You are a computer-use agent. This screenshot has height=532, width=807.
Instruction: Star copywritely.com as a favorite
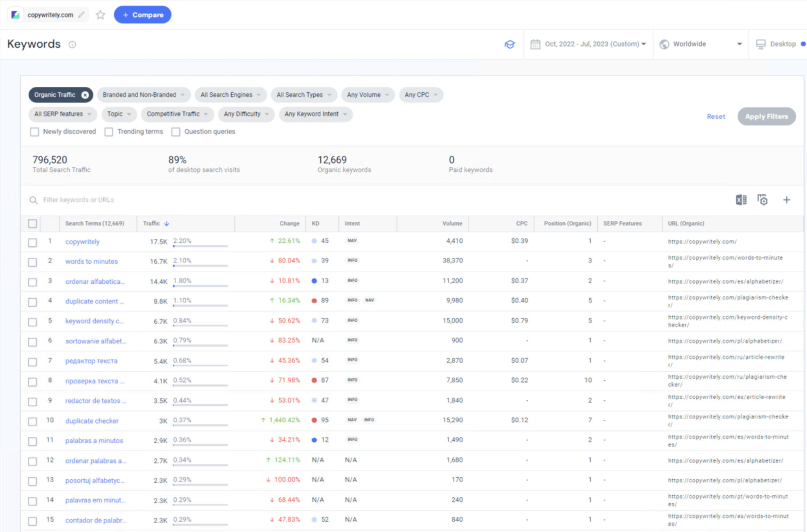(100, 15)
